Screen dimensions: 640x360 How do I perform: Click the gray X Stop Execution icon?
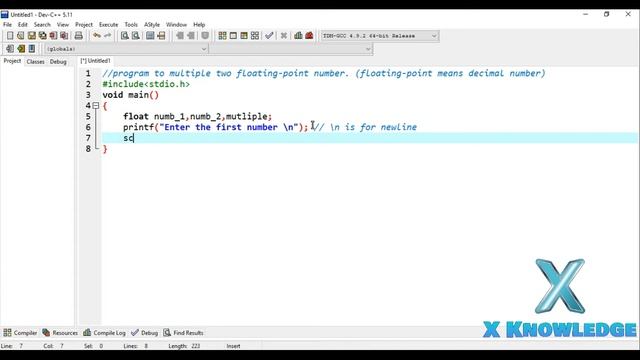click(x=284, y=36)
